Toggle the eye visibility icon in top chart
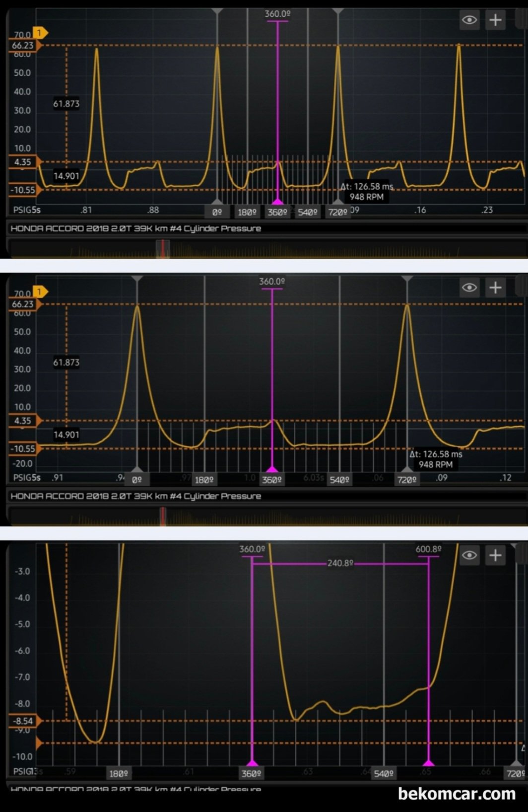The image size is (528, 812). point(469,20)
